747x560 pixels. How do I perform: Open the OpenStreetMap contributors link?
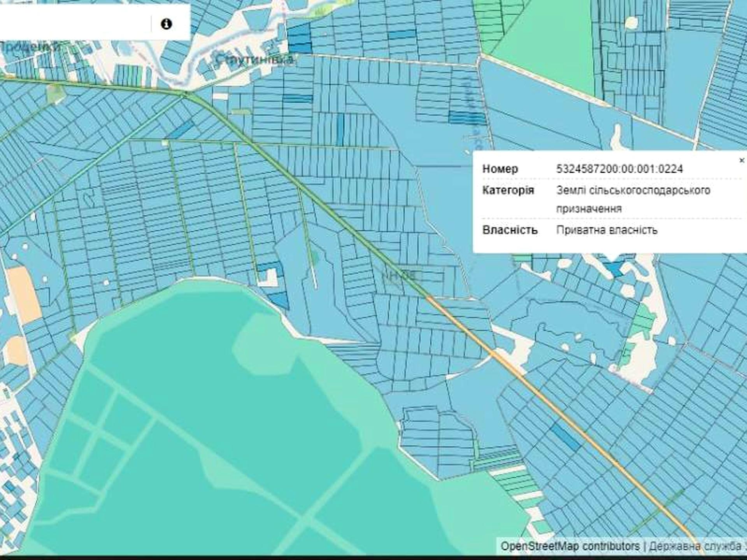(570, 546)
